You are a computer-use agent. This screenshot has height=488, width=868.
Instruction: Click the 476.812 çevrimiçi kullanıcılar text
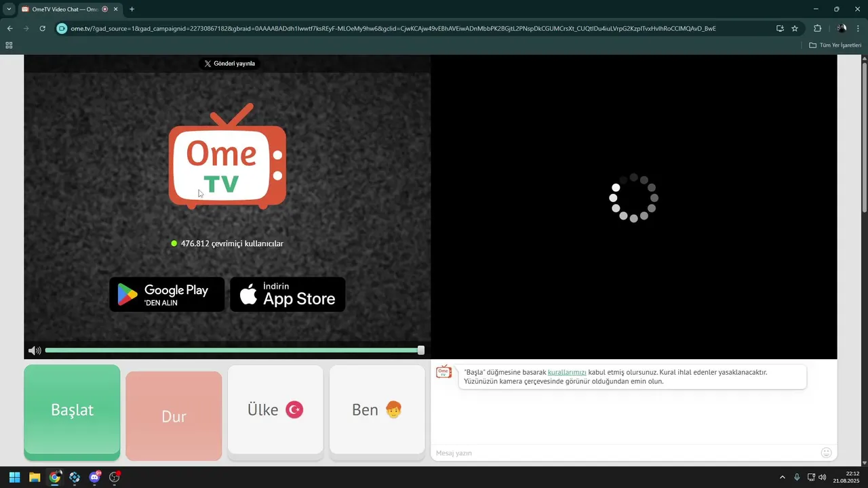[232, 243]
